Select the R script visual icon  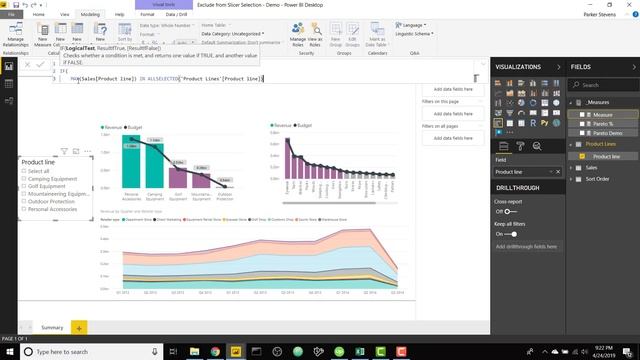533,122
